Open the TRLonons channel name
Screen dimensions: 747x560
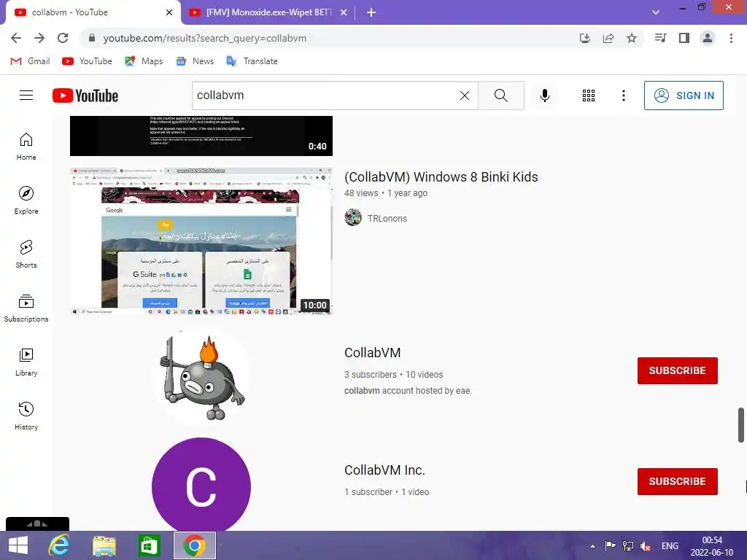(387, 219)
